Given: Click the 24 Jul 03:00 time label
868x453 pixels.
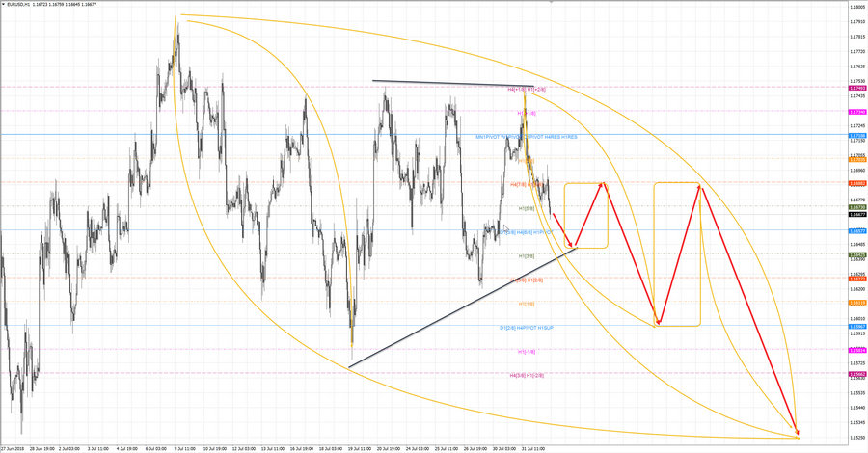Looking at the screenshot, I should point(418,448).
